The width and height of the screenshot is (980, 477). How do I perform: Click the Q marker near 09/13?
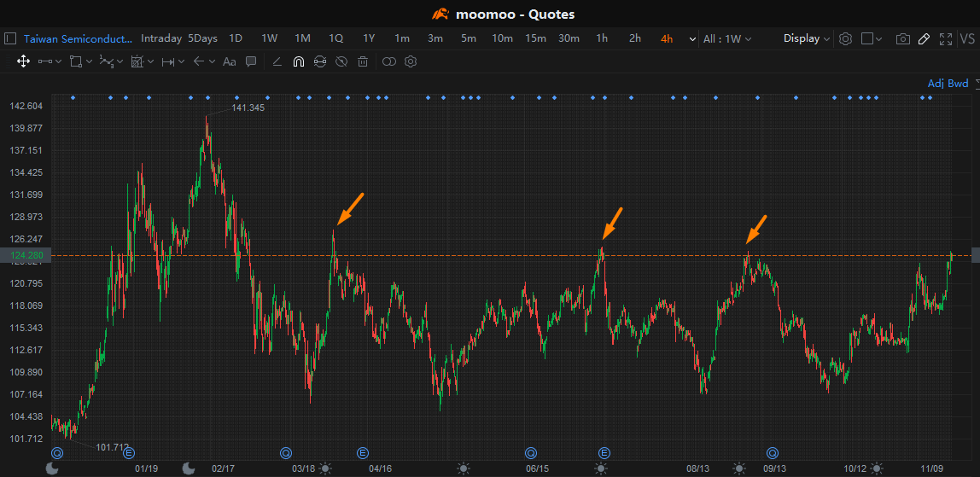[773, 452]
